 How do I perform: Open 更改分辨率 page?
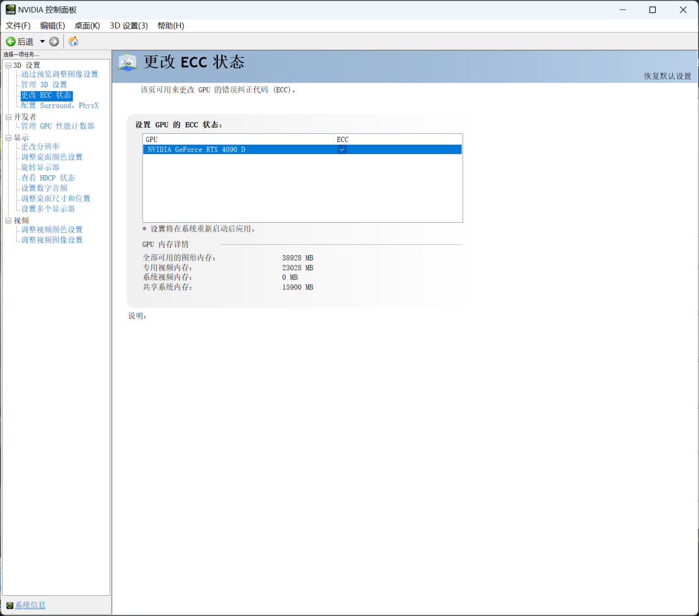pyautogui.click(x=40, y=147)
